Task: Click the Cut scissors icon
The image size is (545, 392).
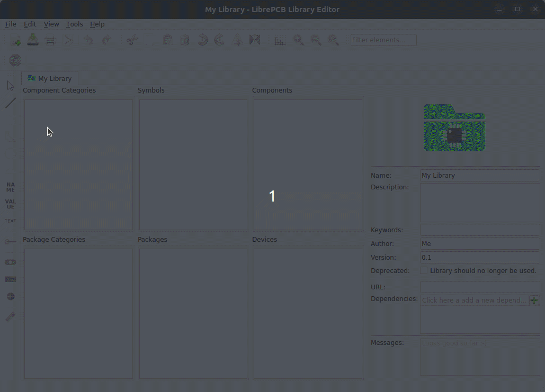Action: pos(132,40)
